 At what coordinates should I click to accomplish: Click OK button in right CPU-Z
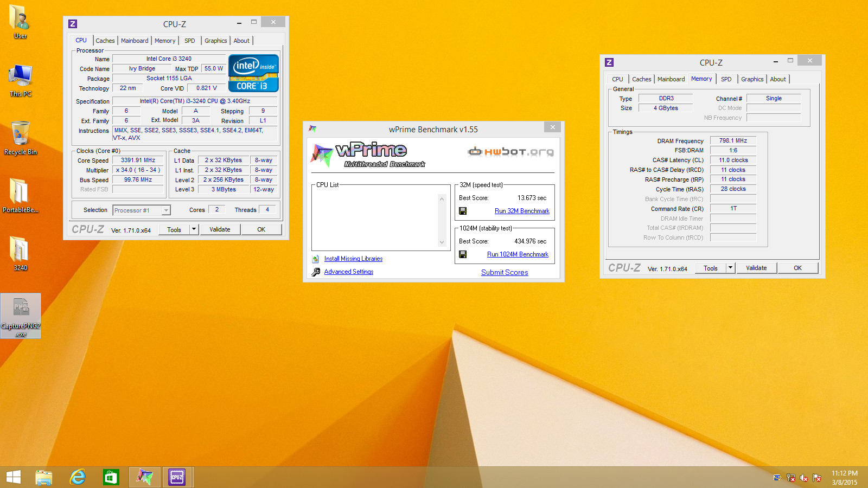(797, 268)
